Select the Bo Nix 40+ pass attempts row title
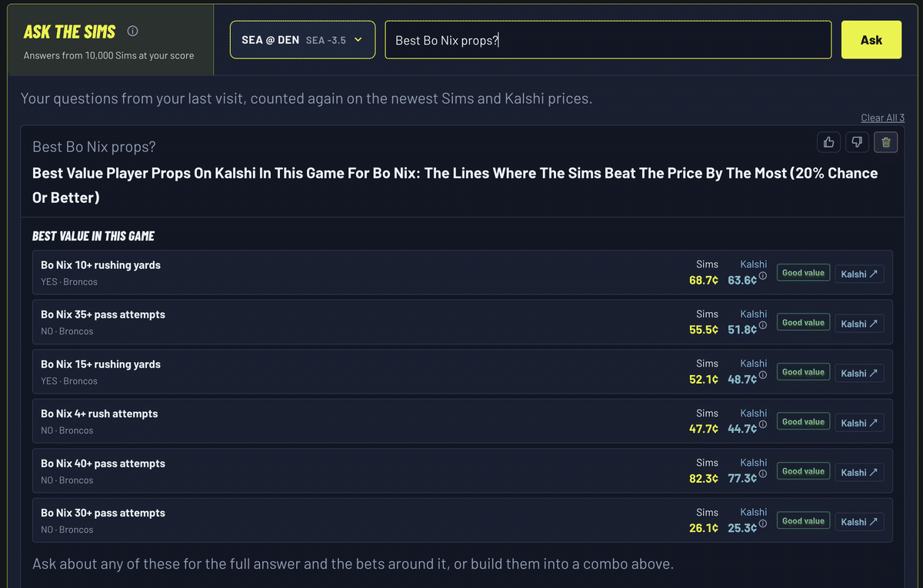This screenshot has height=588, width=923. [x=103, y=463]
